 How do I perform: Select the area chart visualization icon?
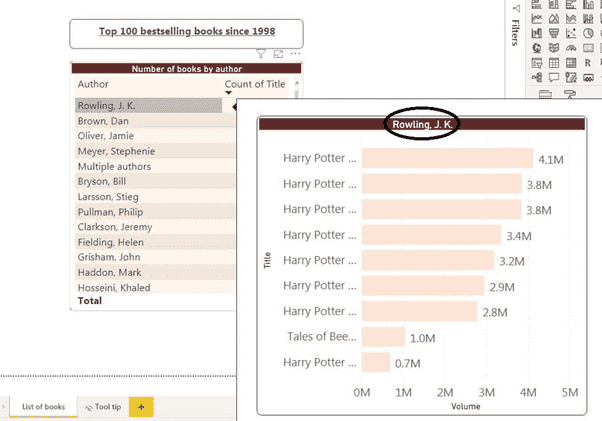point(554,18)
